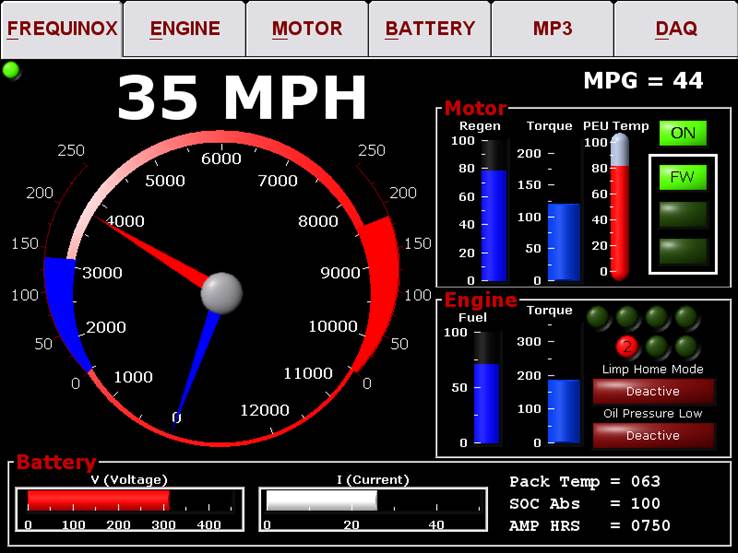
Task: Toggle the dark indicator directly below FW
Action: (x=683, y=215)
